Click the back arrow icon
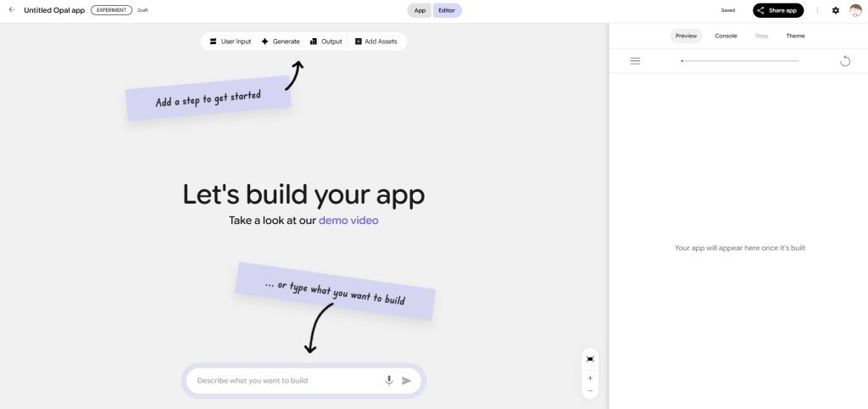This screenshot has width=868, height=409. (x=12, y=10)
